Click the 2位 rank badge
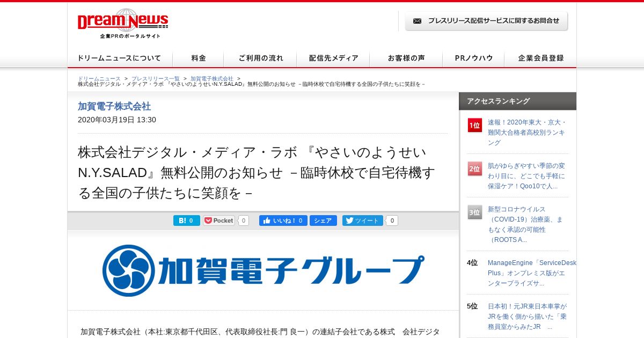The image size is (644, 338). pos(475,168)
